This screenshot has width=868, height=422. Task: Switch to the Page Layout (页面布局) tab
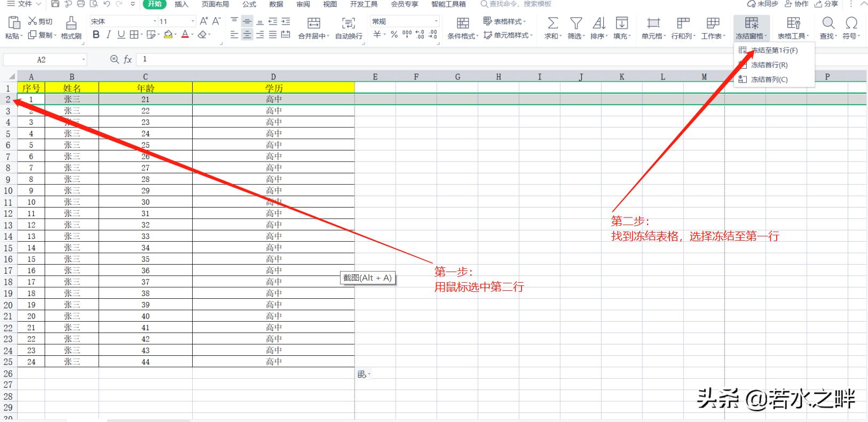click(215, 4)
